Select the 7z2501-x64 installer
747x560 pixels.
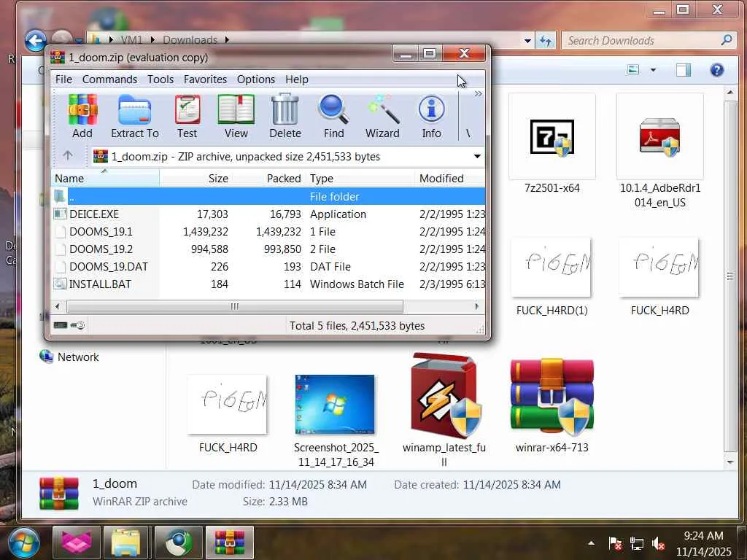coord(552,144)
